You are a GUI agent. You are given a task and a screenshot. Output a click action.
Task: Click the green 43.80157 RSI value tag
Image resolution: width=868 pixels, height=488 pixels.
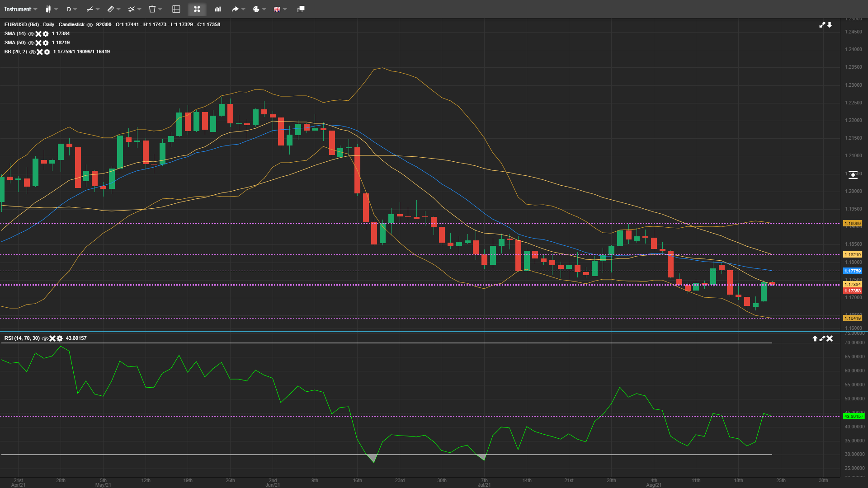[x=854, y=417]
